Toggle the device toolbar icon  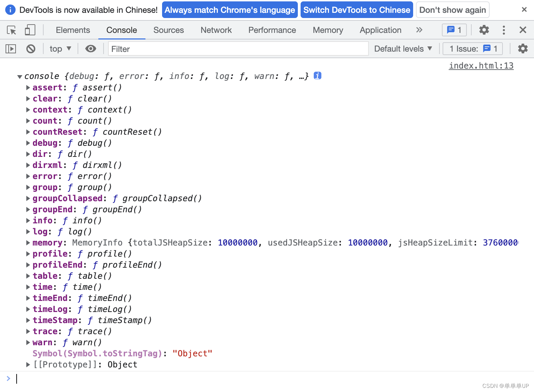pyautogui.click(x=30, y=30)
